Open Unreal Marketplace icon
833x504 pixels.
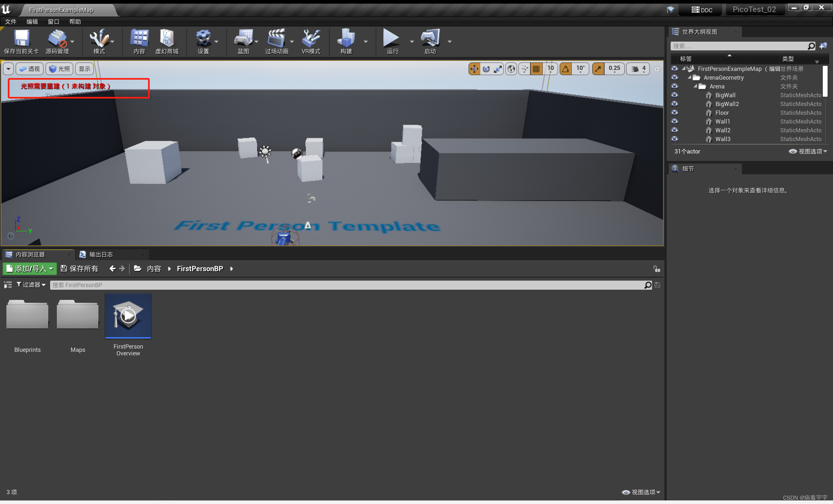tap(167, 38)
